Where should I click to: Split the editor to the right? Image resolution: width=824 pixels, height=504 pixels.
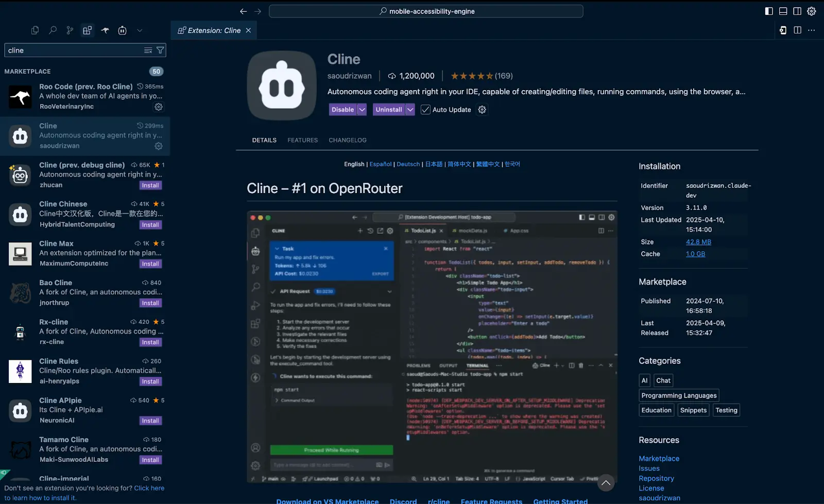click(798, 30)
